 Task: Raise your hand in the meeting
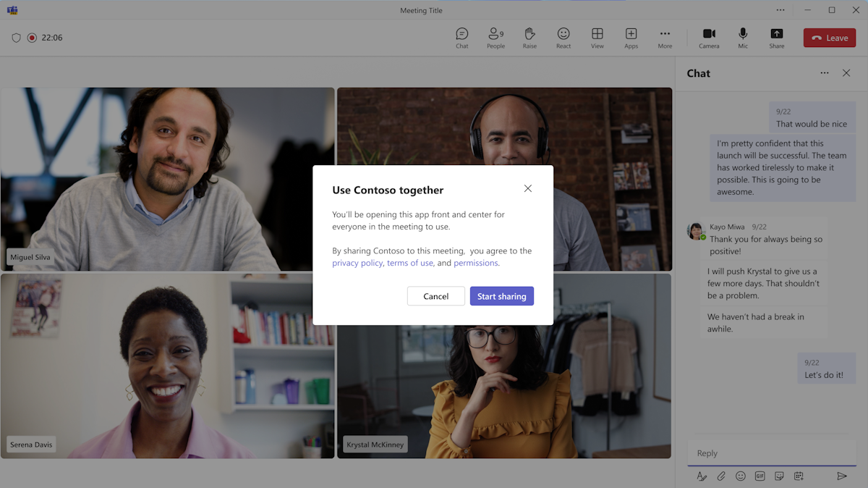click(529, 38)
